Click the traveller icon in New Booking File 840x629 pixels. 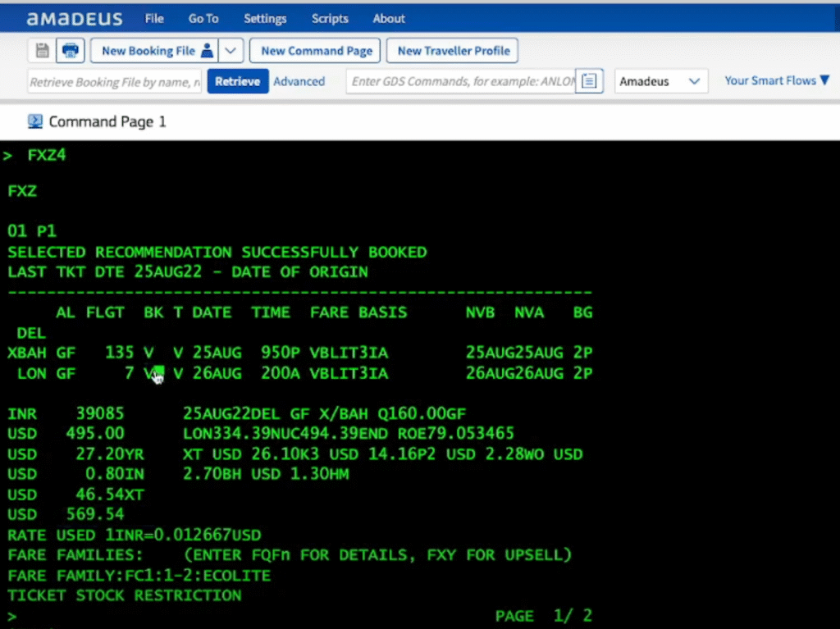point(207,50)
